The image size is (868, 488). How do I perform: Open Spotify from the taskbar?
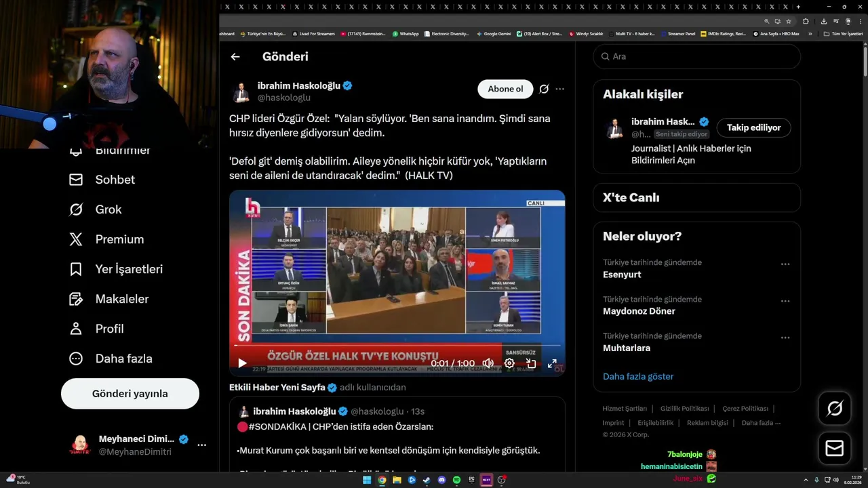click(456, 480)
